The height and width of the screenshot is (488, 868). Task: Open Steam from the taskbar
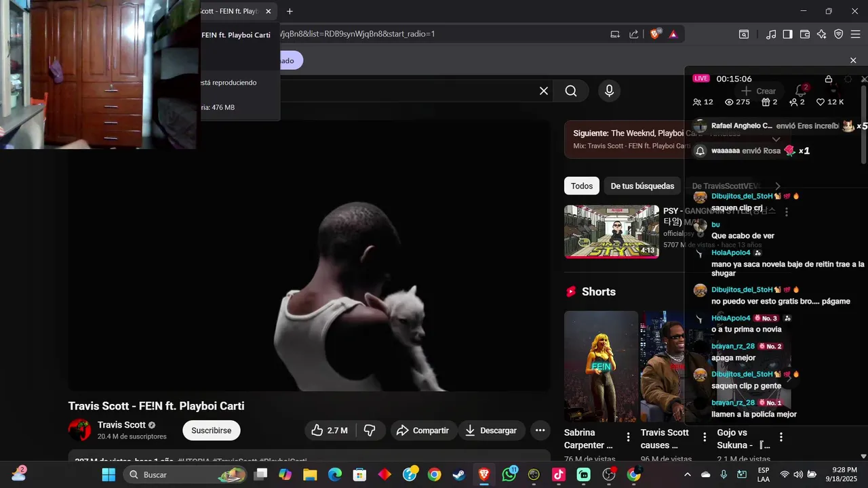click(x=459, y=474)
